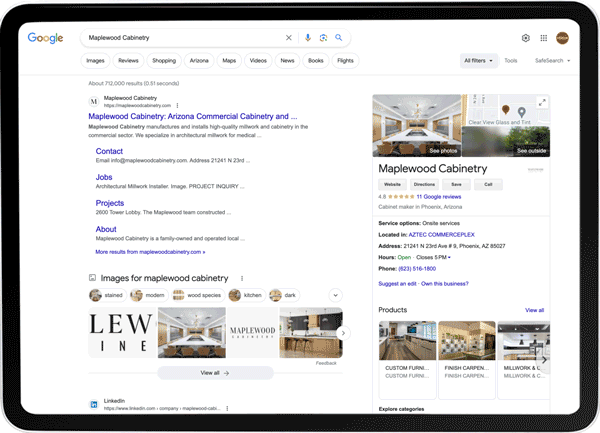Select the Videos filter tab
Image resolution: width=600 pixels, height=433 pixels.
258,60
